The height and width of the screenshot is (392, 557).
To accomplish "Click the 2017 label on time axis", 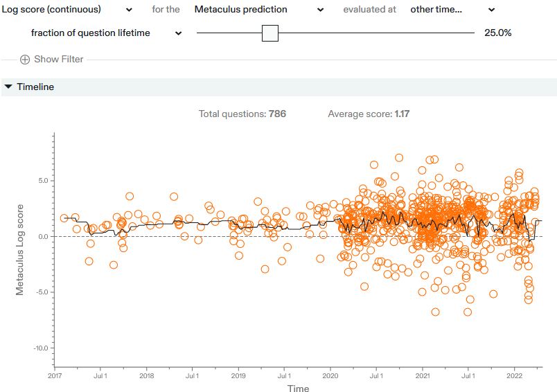I will click(54, 375).
